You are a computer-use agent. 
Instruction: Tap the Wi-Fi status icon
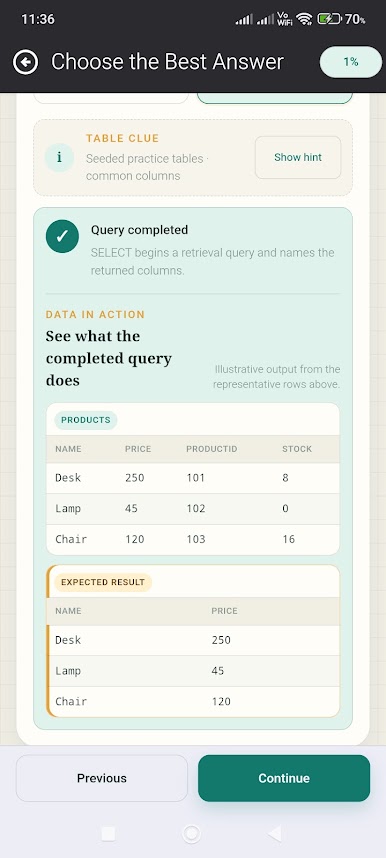(304, 19)
